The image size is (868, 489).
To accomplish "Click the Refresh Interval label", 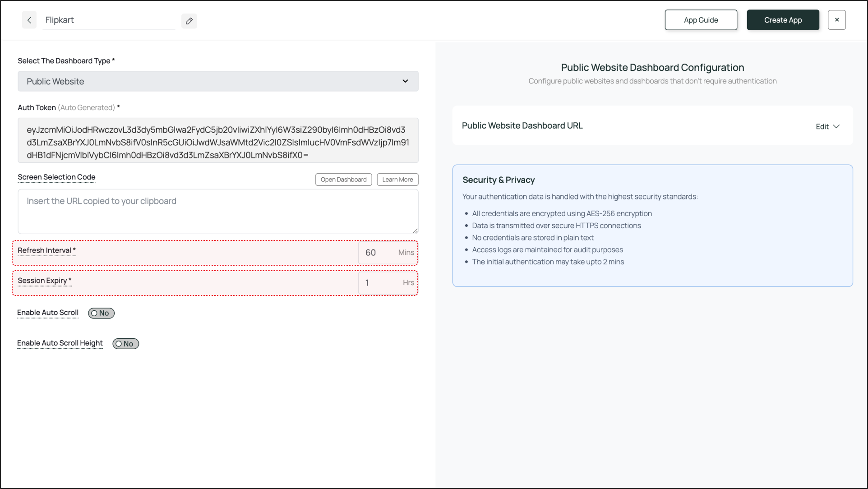I will click(44, 250).
